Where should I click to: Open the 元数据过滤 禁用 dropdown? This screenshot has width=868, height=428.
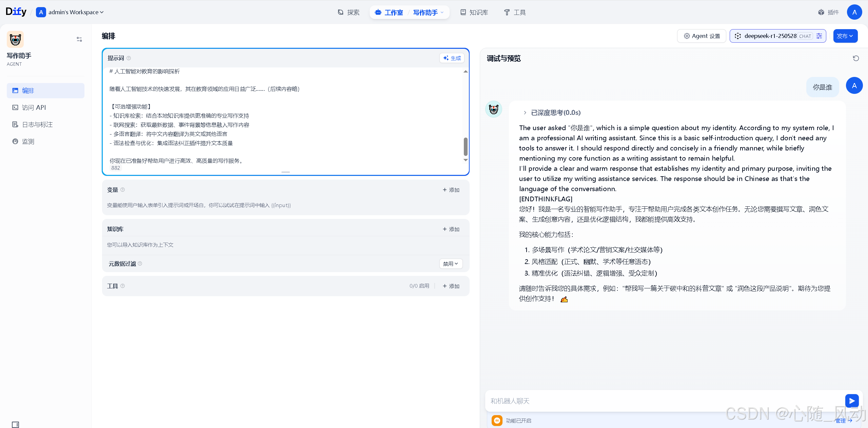[x=451, y=264]
